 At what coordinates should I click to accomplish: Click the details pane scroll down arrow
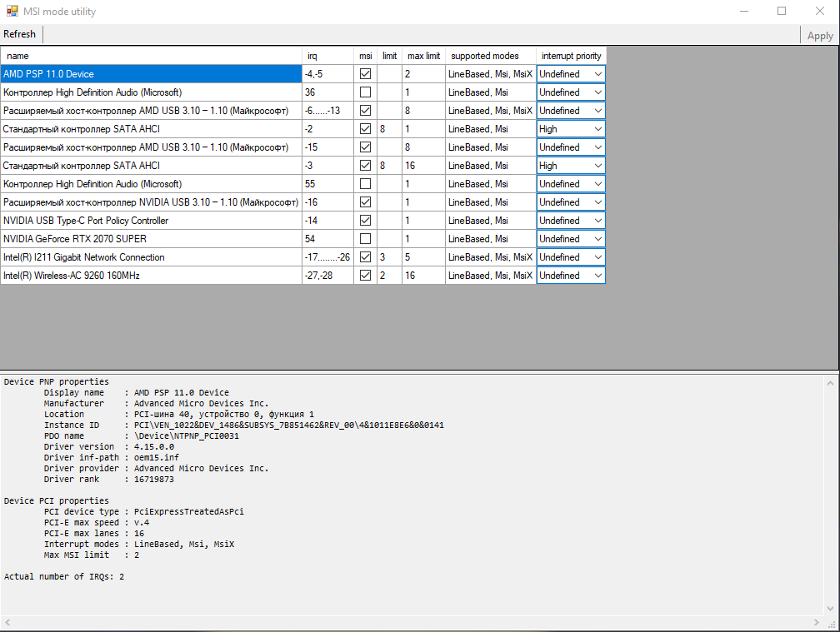pos(830,609)
